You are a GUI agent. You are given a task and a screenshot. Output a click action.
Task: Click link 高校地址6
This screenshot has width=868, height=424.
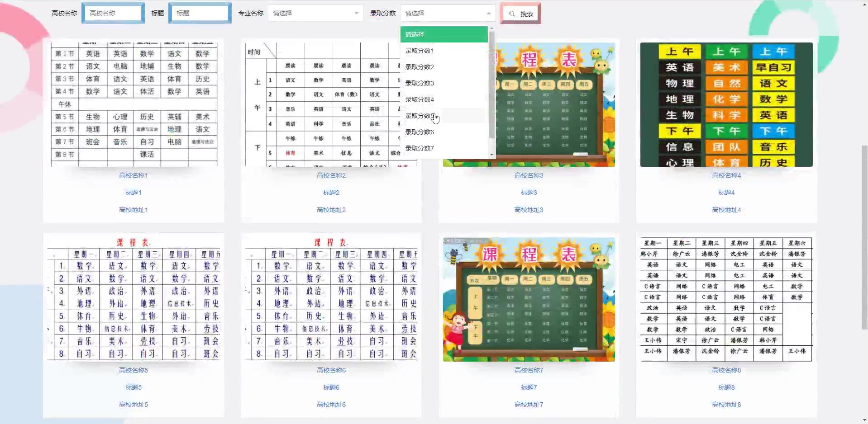coord(331,405)
